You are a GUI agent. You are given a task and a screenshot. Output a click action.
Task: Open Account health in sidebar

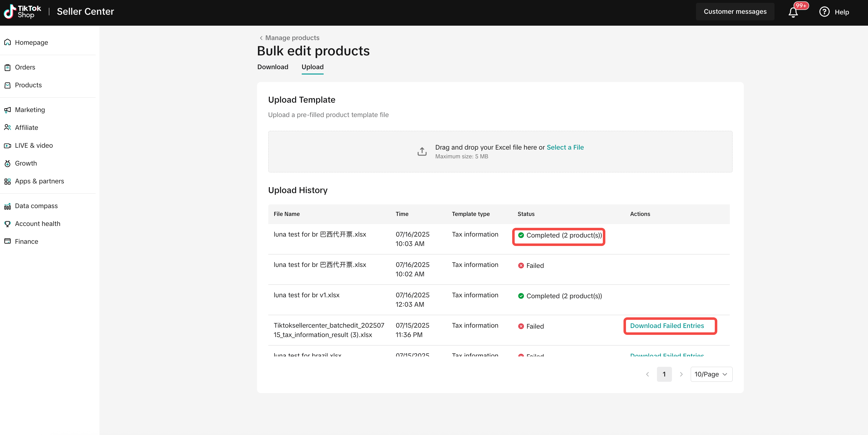[x=38, y=223]
